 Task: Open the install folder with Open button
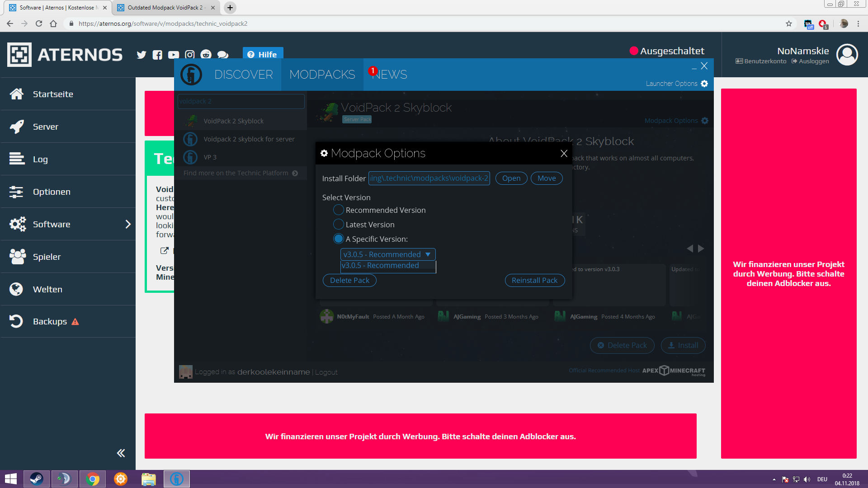(x=511, y=178)
